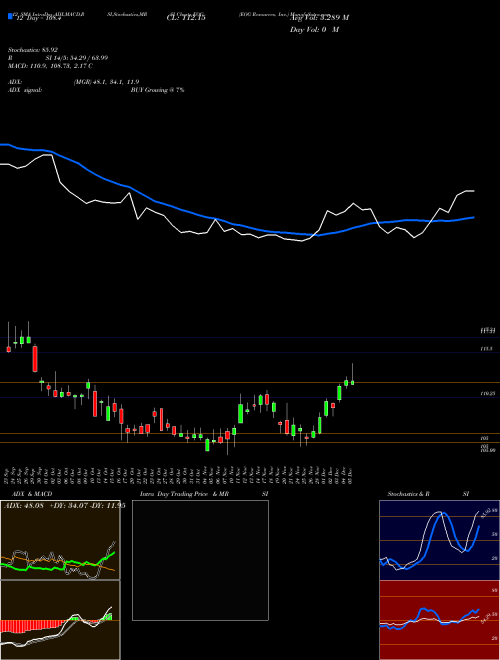Click the 113.3 price axis label
The width and height of the screenshot is (500, 660).
tap(487, 349)
